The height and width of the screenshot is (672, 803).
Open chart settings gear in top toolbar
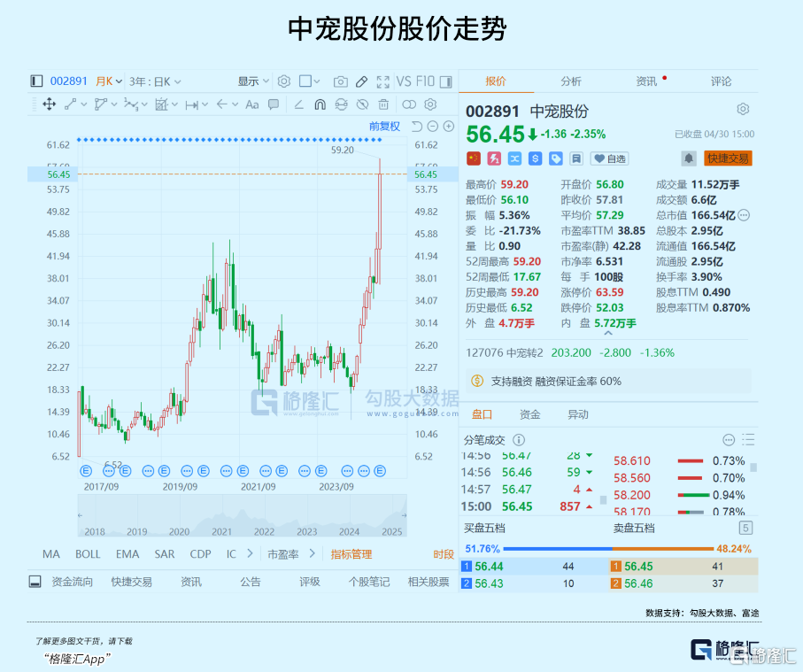click(284, 81)
